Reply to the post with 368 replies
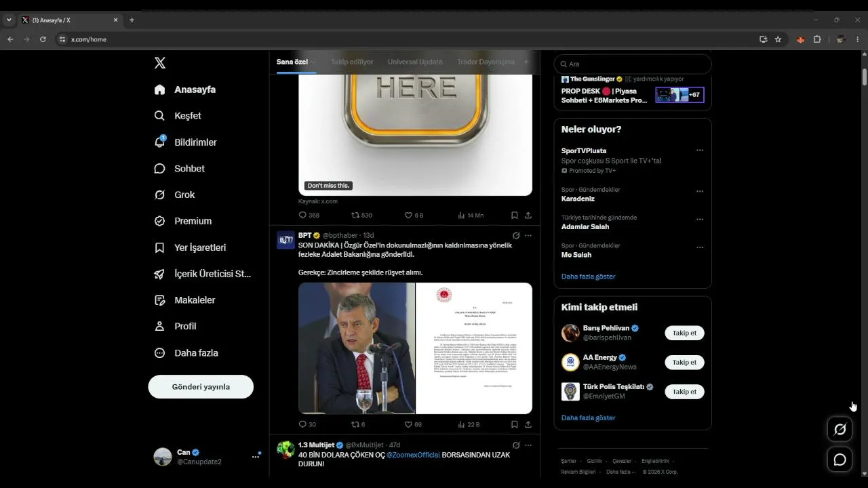Viewport: 868px width, 488px height. [302, 215]
